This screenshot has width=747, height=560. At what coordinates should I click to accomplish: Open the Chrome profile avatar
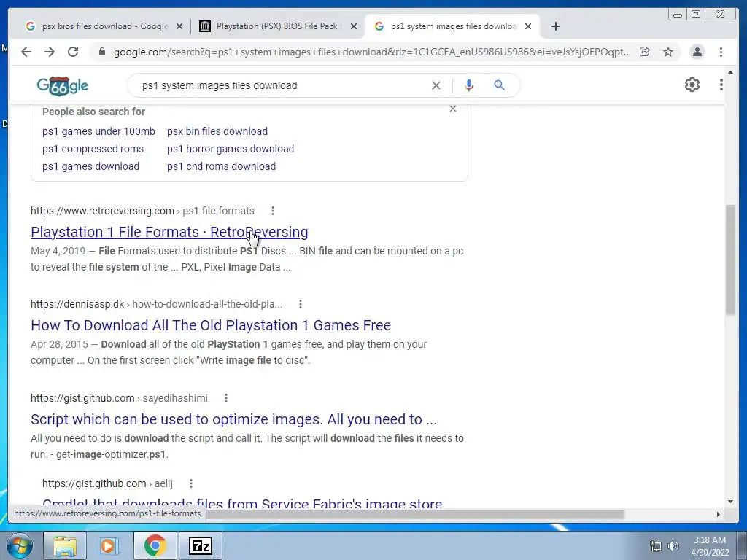697,52
